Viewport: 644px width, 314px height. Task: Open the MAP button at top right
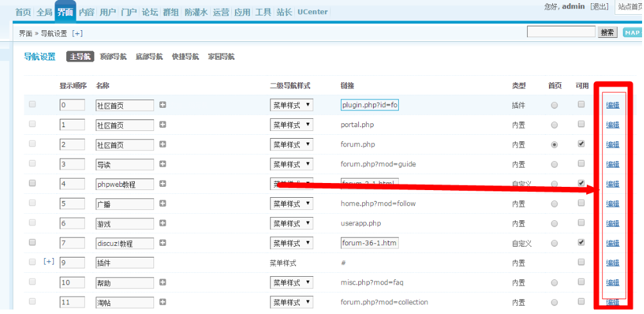pyautogui.click(x=633, y=33)
